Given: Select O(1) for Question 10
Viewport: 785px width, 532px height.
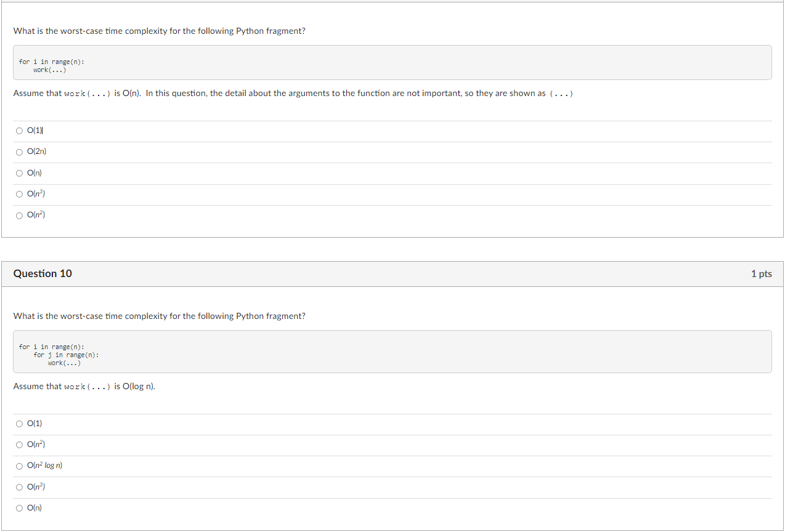Looking at the screenshot, I should coord(19,423).
